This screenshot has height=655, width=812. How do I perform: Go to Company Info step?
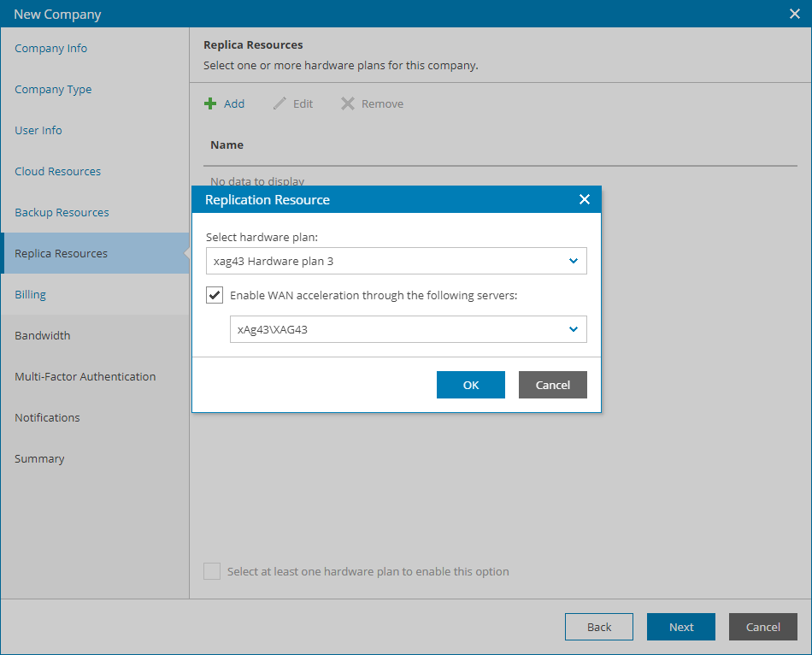(50, 48)
